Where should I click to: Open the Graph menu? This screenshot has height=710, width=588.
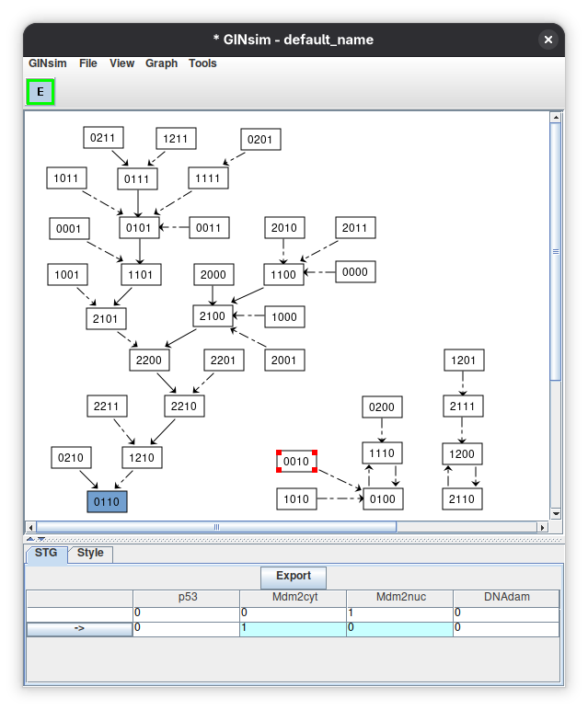[161, 63]
